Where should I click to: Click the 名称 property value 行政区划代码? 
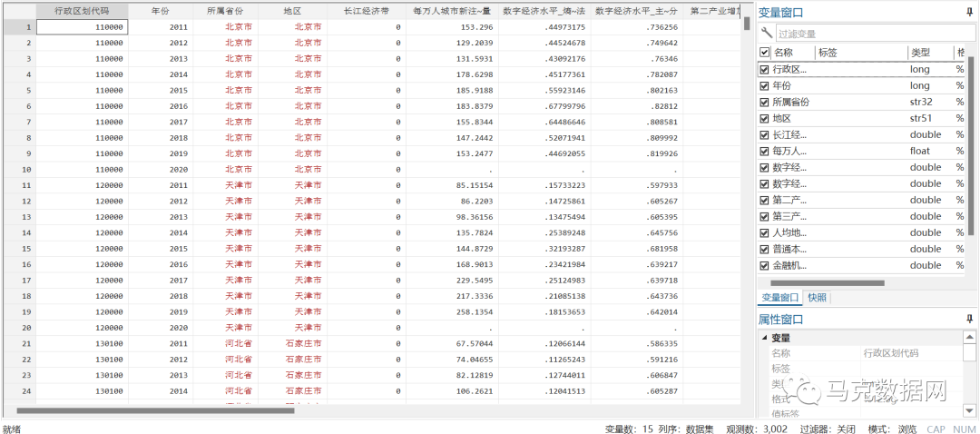click(891, 353)
